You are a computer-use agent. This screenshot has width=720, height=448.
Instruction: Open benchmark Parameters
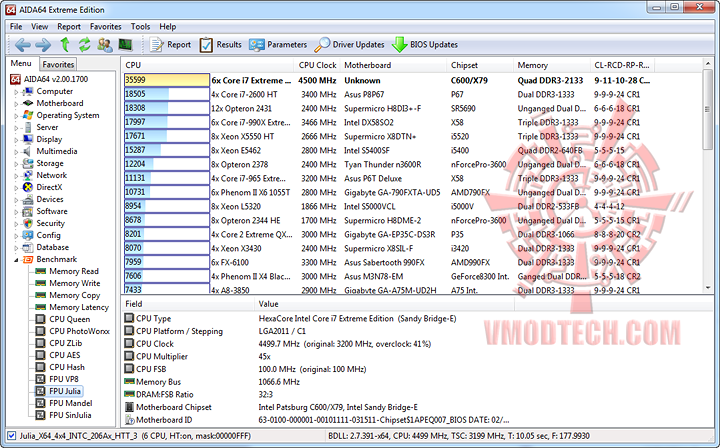pyautogui.click(x=278, y=45)
